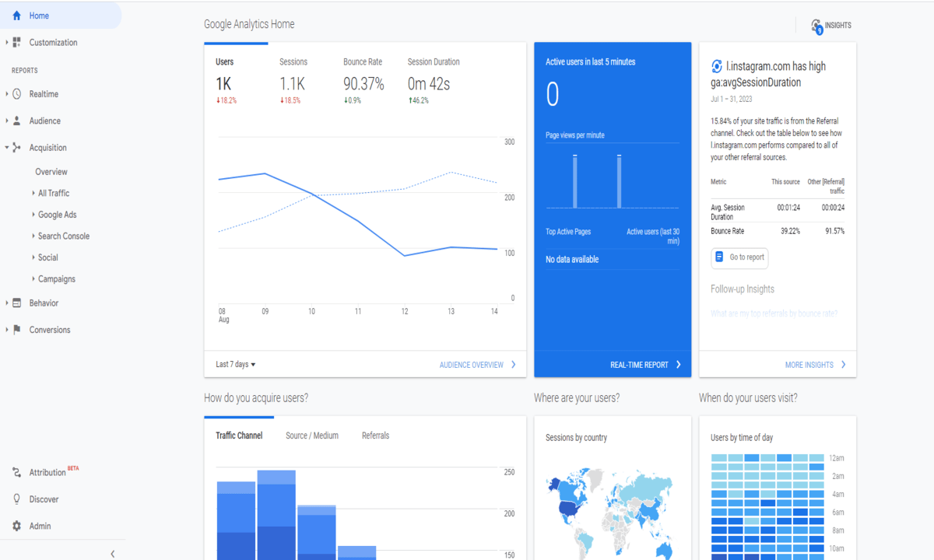Click the 39.22% bounce rate cell
934x560 pixels.
point(789,231)
